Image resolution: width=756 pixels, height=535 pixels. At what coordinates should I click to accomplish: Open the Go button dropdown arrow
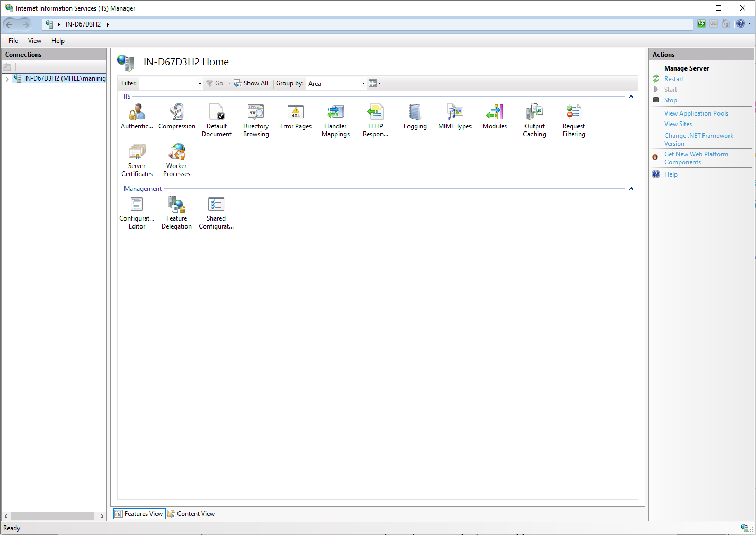point(229,83)
